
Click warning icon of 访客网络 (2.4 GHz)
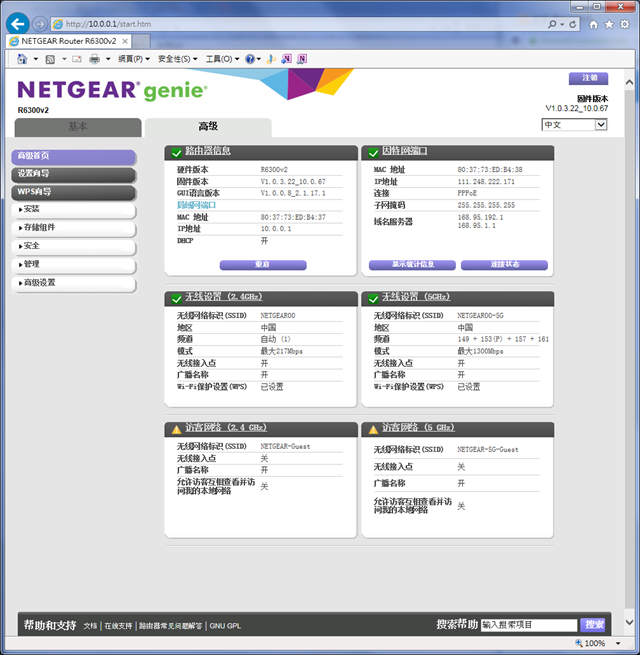pos(176,429)
